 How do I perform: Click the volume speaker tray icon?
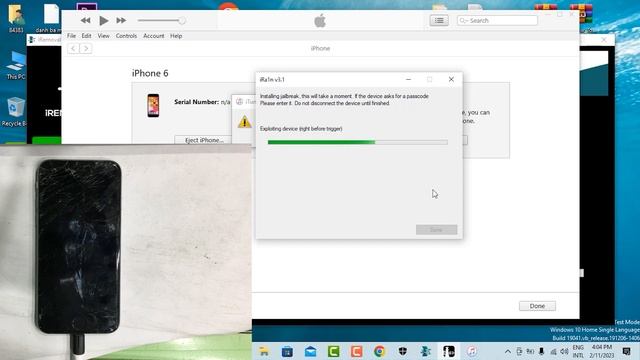click(x=564, y=351)
